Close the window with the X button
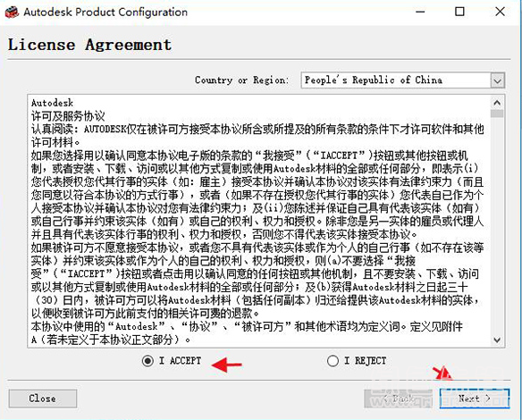The height and width of the screenshot is (420, 522). pyautogui.click(x=500, y=12)
